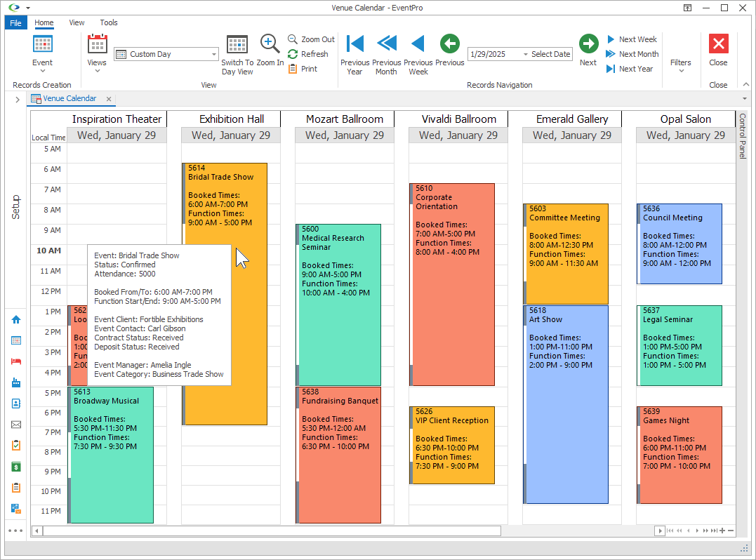This screenshot has width=756, height=560.
Task: Collapse the ribbon chevron
Action: click(x=746, y=84)
